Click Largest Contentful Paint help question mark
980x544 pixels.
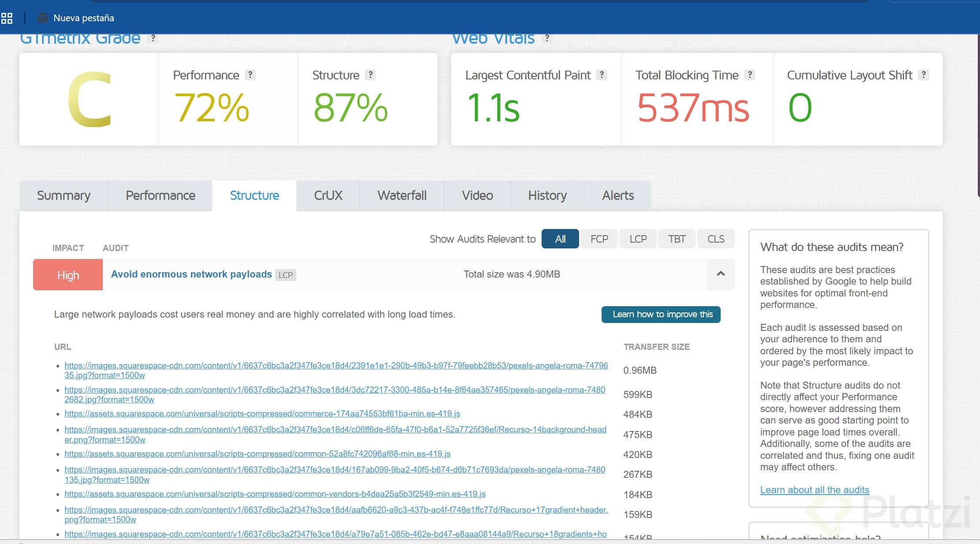[601, 75]
